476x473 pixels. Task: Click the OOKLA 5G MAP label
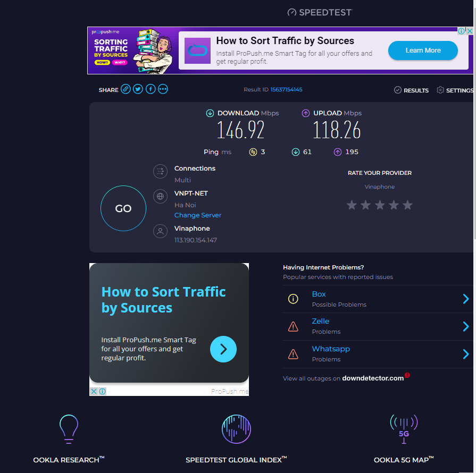(404, 460)
